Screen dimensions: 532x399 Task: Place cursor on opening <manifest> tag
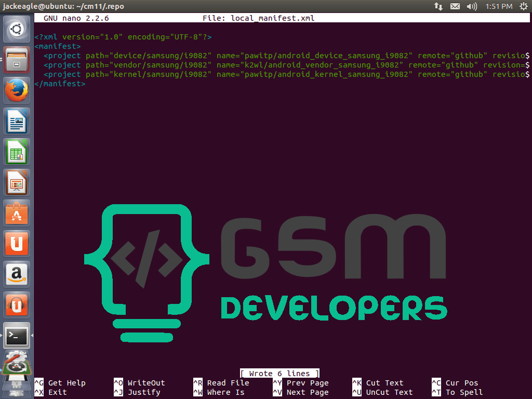click(57, 46)
